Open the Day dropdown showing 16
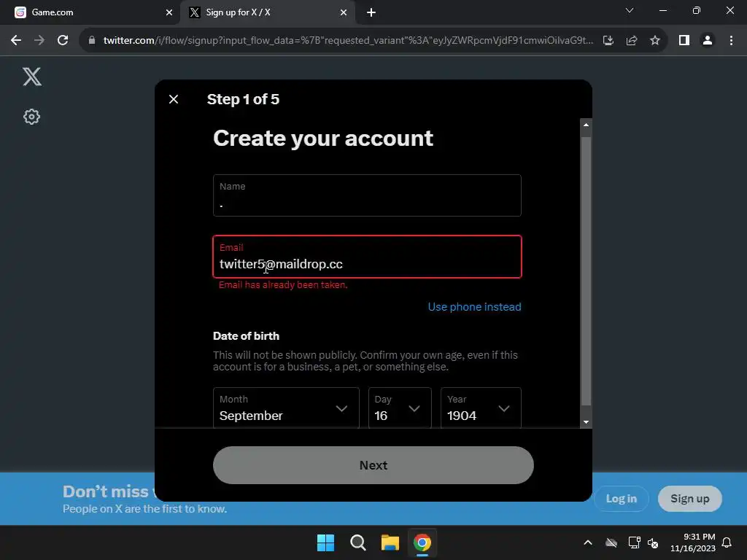 click(400, 408)
